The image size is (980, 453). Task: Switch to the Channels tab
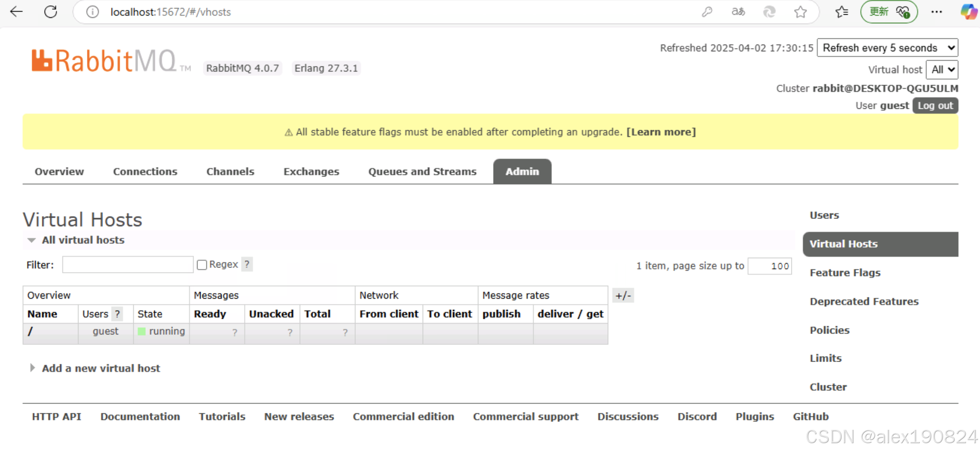click(x=230, y=172)
